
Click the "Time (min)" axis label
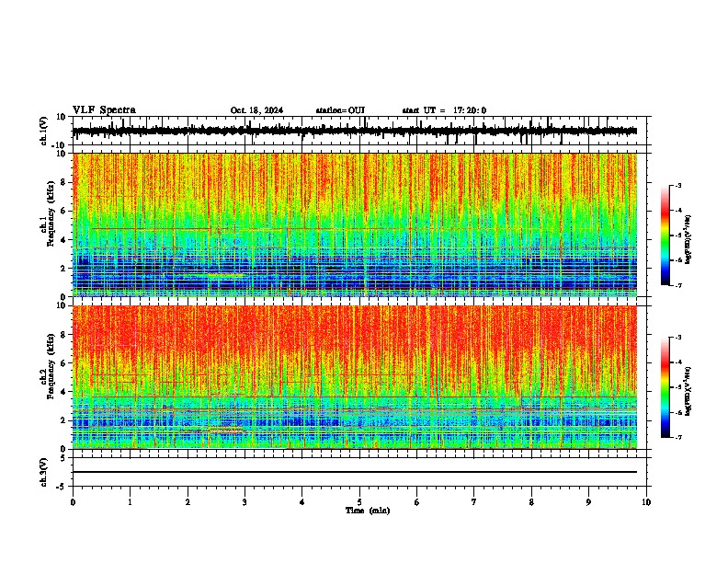368,511
